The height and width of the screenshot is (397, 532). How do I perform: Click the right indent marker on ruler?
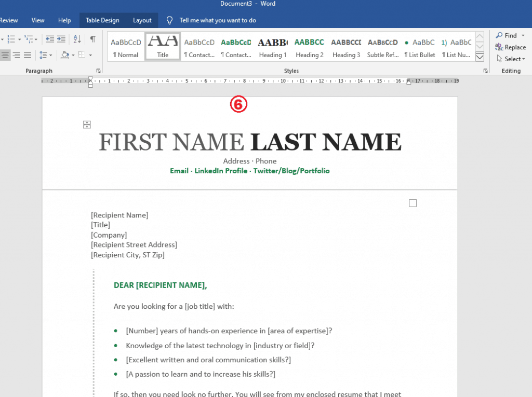[408, 81]
